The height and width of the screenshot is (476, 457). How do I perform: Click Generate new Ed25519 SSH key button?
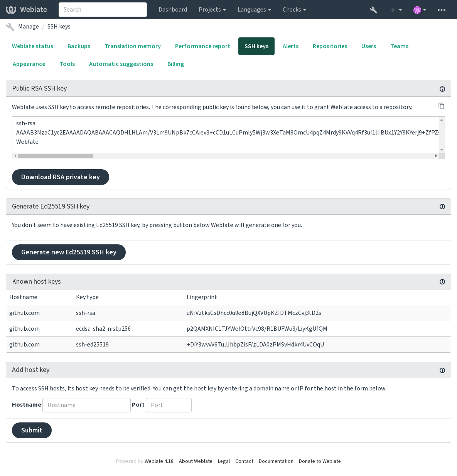[x=69, y=252]
